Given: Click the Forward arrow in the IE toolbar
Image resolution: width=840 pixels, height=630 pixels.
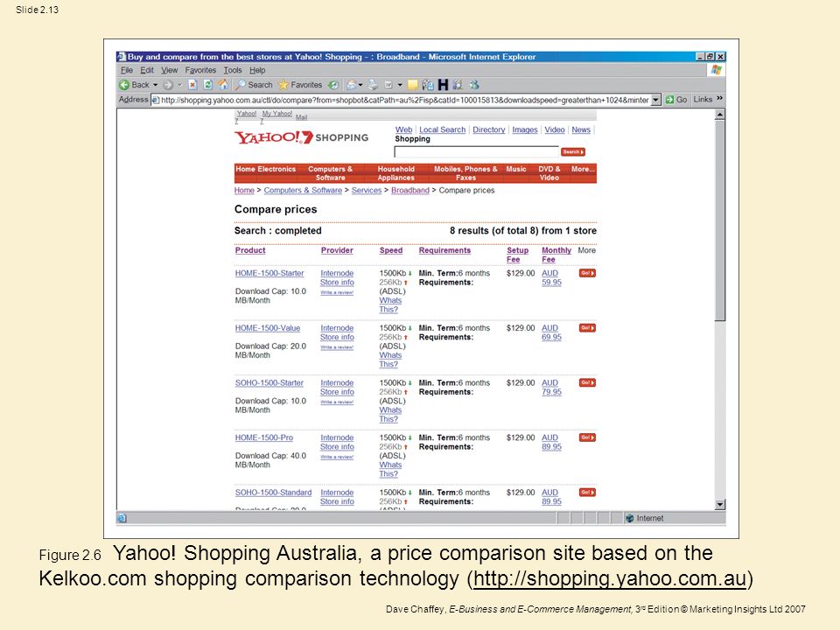Looking at the screenshot, I should tap(168, 85).
